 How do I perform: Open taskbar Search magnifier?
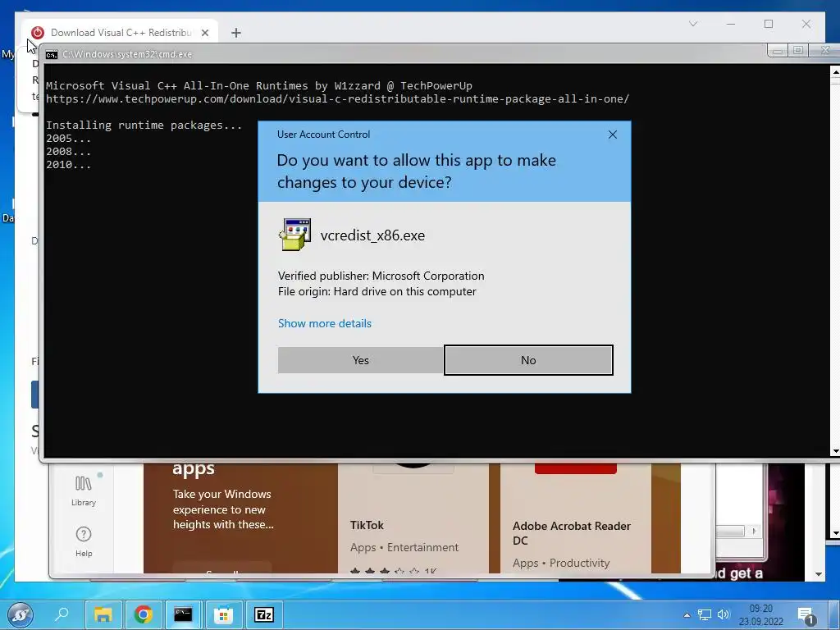point(62,614)
